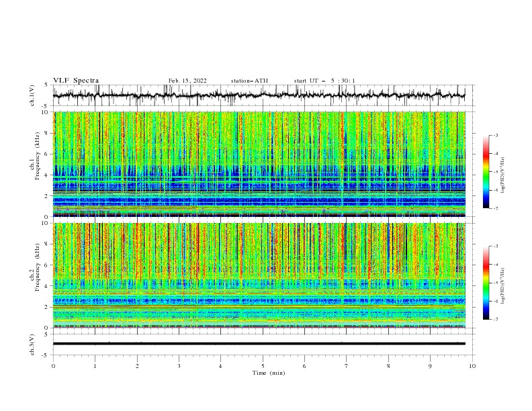Viewport: 532px width, 411px height.
Task: Click the "0" tick on time axis
Action: point(53,366)
